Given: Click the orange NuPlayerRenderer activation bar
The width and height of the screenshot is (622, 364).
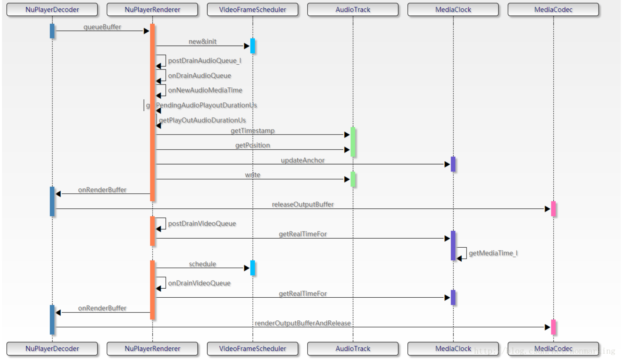Looking at the screenshot, I should (x=153, y=111).
